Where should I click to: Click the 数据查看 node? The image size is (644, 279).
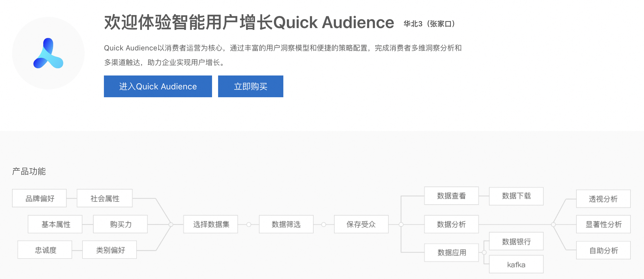tap(451, 196)
